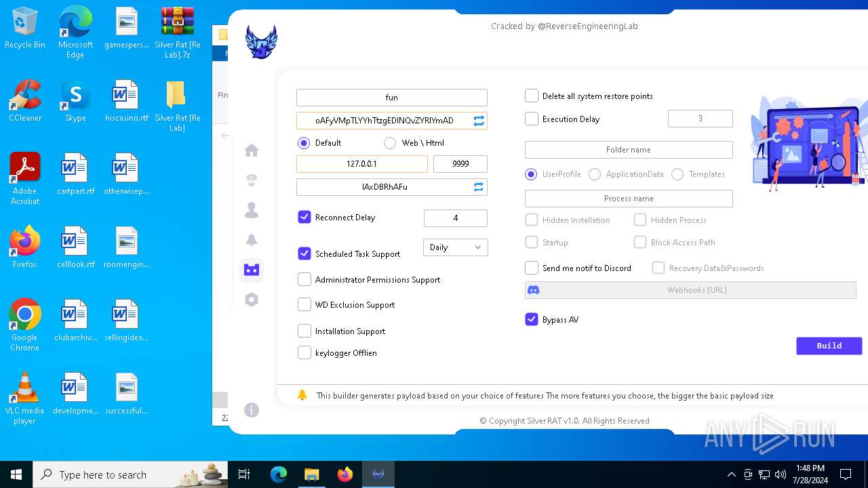Click the Silver RAT winged logo

261,42
